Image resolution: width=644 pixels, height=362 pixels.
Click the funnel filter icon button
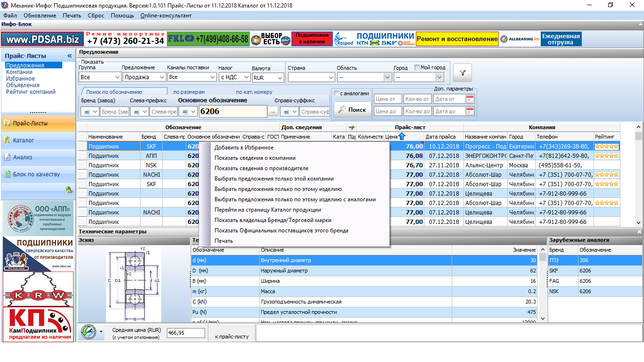click(462, 73)
